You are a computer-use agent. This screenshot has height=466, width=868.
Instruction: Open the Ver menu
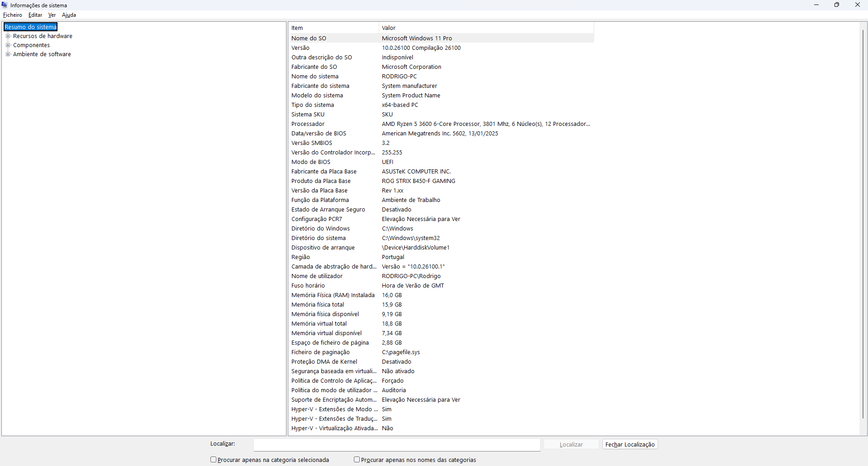click(52, 15)
